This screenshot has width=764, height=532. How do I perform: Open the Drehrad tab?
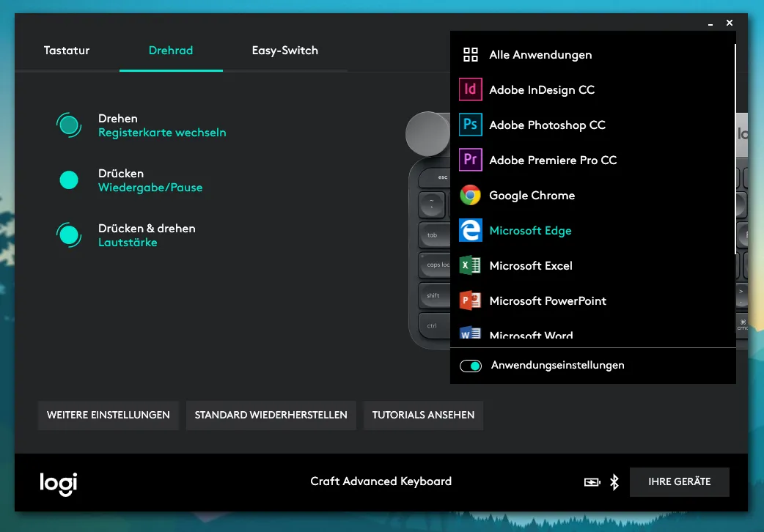pyautogui.click(x=171, y=50)
